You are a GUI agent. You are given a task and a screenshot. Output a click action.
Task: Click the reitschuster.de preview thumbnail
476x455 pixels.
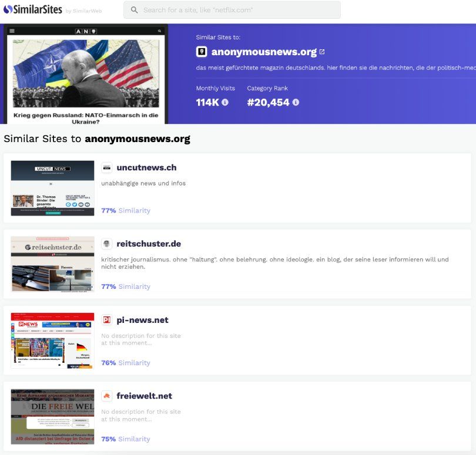52,264
